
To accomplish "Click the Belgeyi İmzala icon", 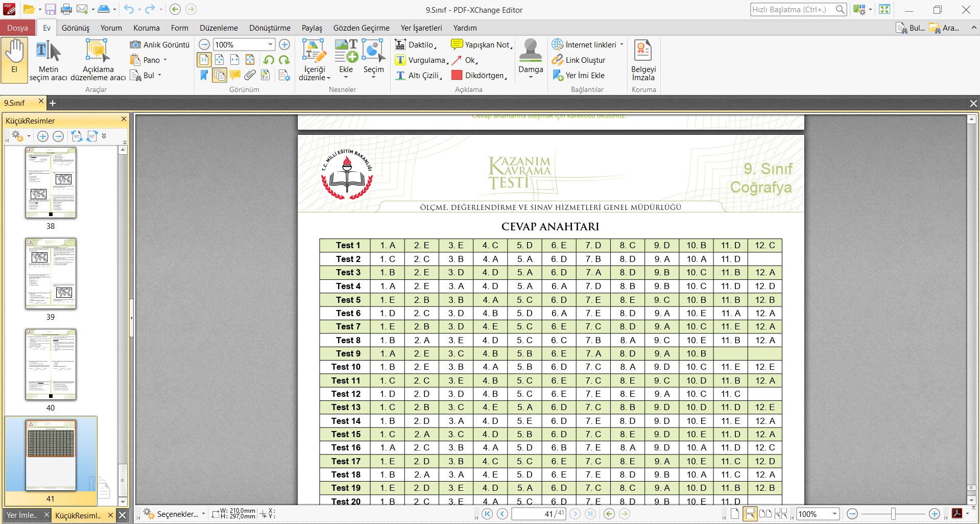I will pos(643,59).
